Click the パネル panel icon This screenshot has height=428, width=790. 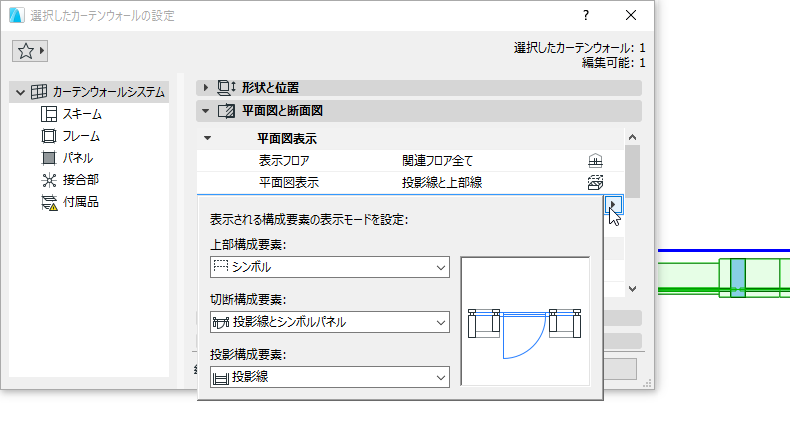coord(49,158)
